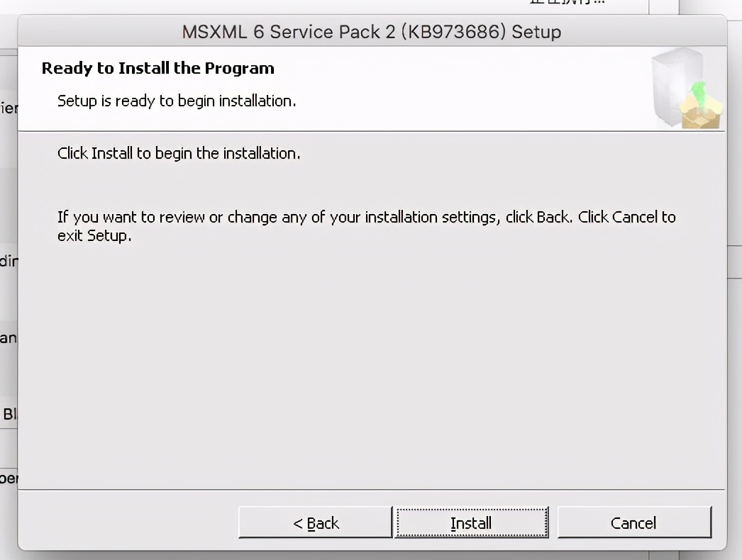Click the "Setup is ready to begin installation" text
Screen dimensions: 742x560
(x=176, y=101)
